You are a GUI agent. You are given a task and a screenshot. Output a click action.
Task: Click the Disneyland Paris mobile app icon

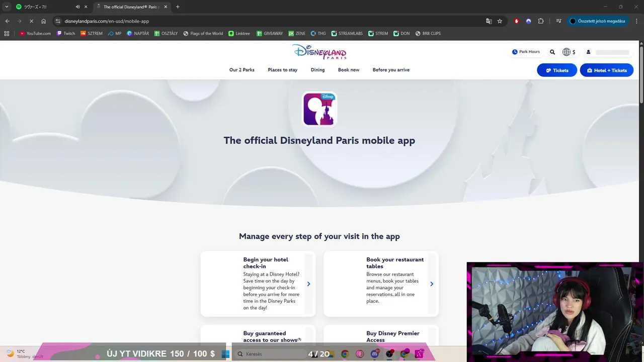tap(319, 109)
